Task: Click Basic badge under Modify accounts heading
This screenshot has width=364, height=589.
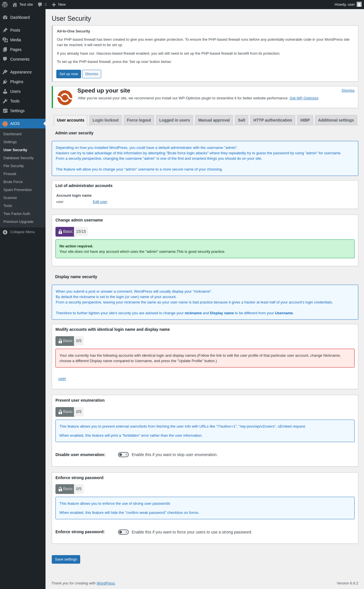Action: (65, 341)
